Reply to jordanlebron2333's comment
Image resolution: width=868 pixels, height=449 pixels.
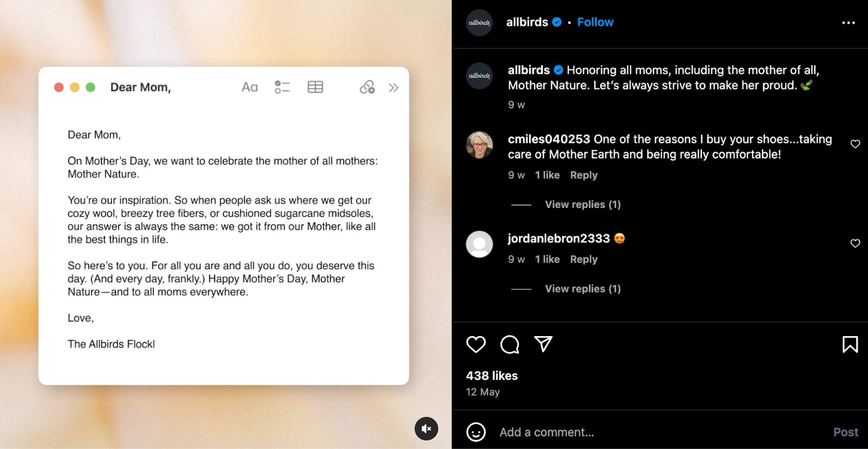[584, 259]
